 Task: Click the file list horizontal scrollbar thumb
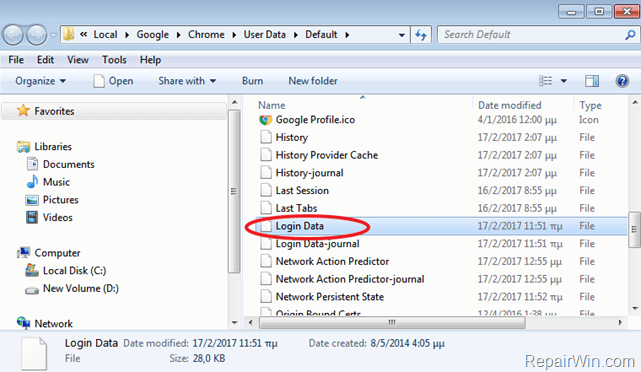coord(392,323)
